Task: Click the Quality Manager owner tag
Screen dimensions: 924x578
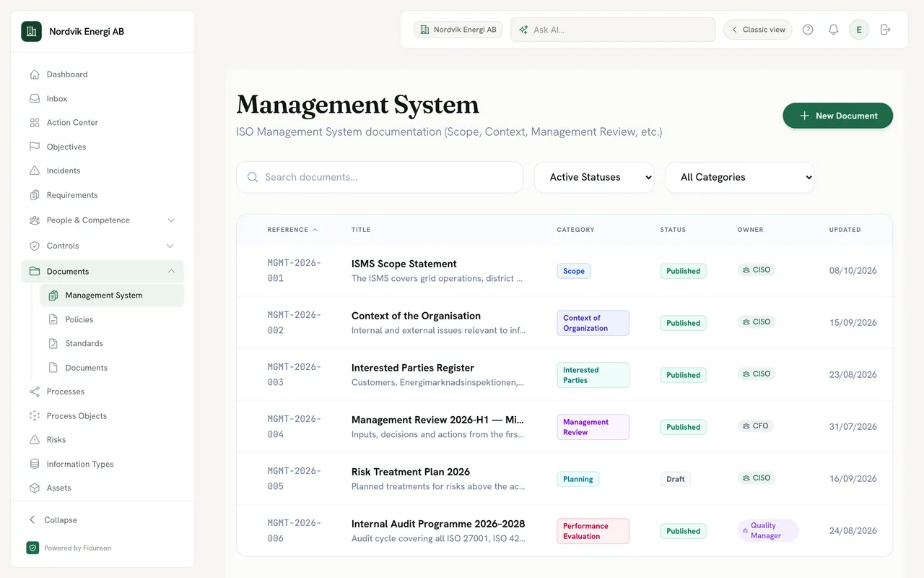Action: [768, 531]
